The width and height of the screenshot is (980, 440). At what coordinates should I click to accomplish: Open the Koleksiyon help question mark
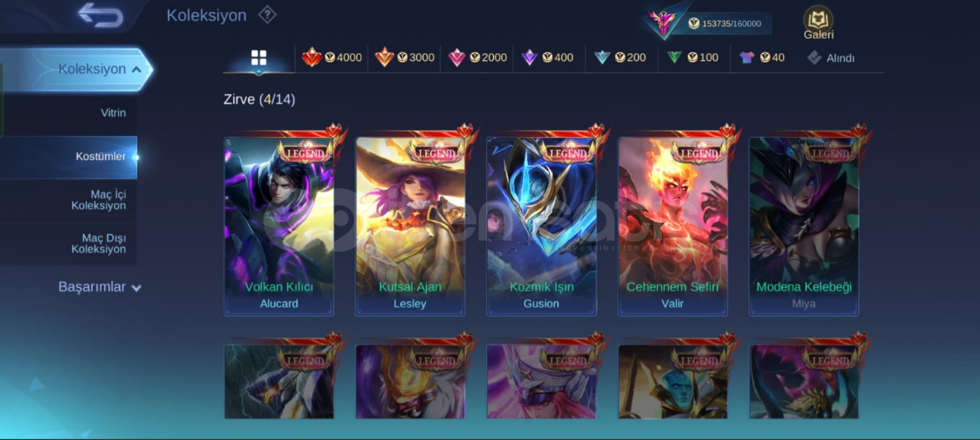coord(267,14)
